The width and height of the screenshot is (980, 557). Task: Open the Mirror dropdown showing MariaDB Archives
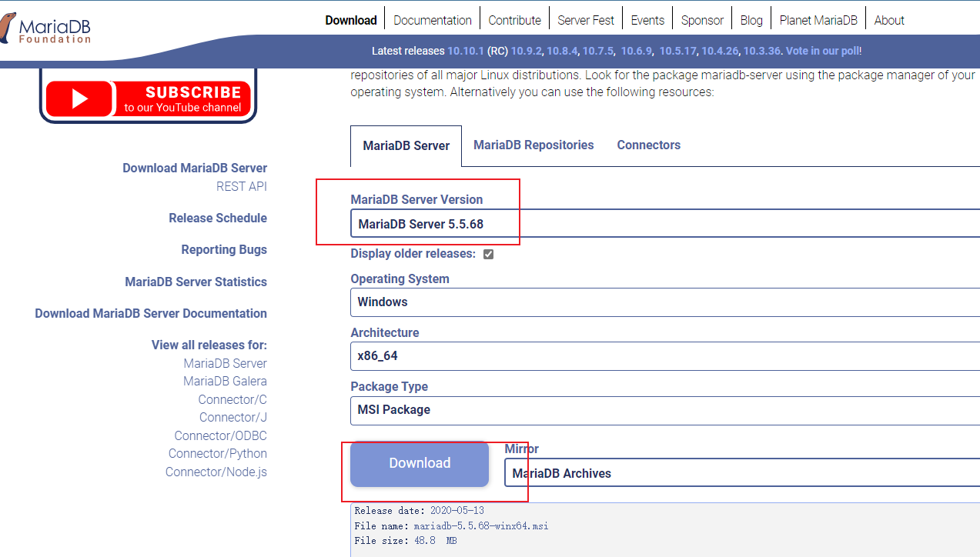[742, 473]
